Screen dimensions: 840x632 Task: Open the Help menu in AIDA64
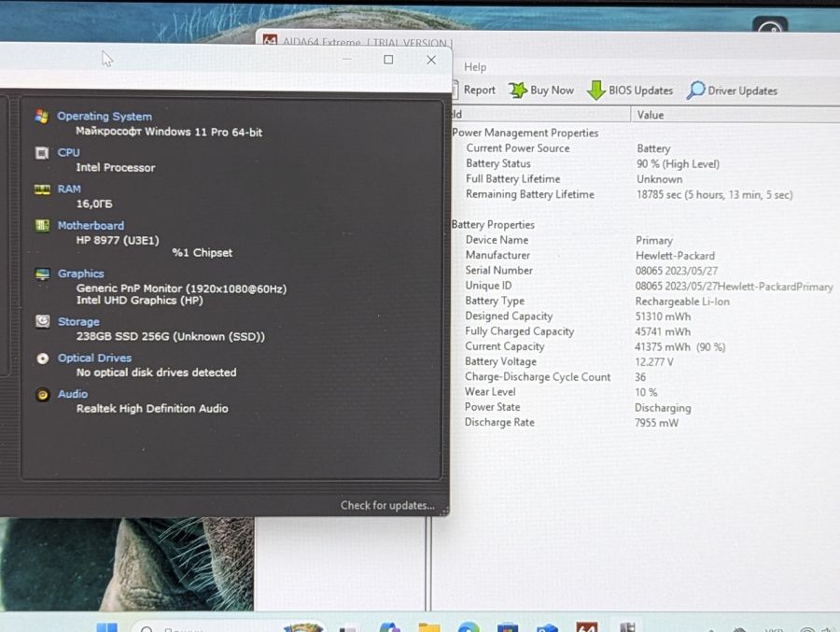tap(475, 67)
